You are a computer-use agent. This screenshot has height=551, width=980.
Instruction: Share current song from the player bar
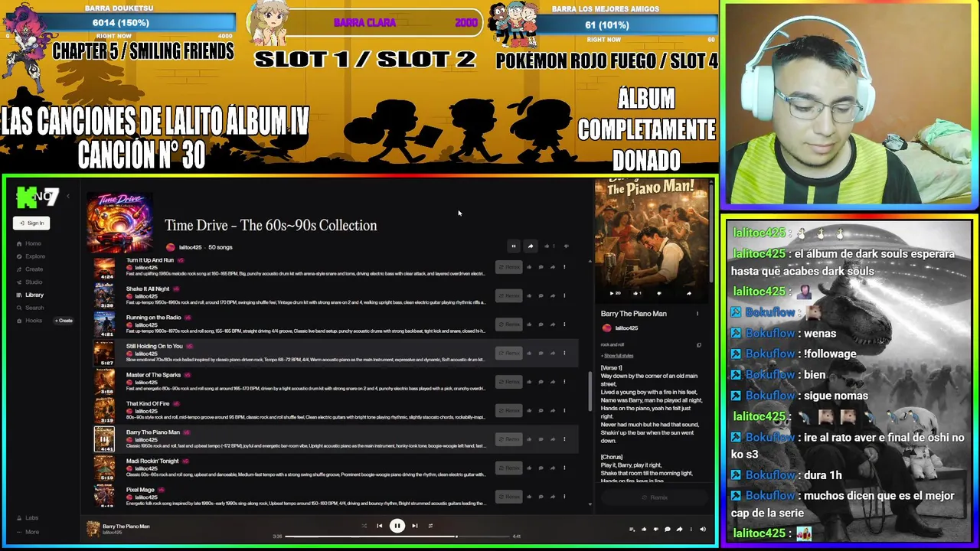click(x=679, y=529)
